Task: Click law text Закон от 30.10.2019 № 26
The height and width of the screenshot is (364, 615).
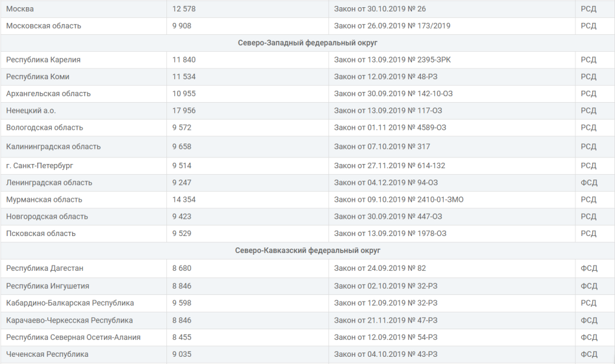Action: click(380, 9)
